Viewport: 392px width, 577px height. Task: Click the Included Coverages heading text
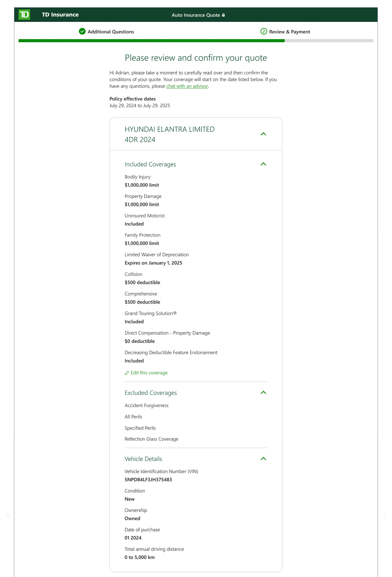150,164
